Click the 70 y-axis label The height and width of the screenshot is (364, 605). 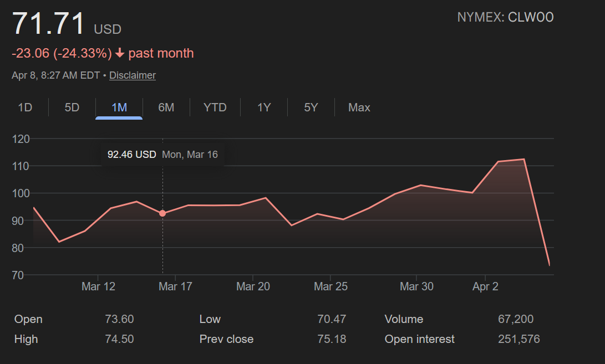tap(18, 276)
